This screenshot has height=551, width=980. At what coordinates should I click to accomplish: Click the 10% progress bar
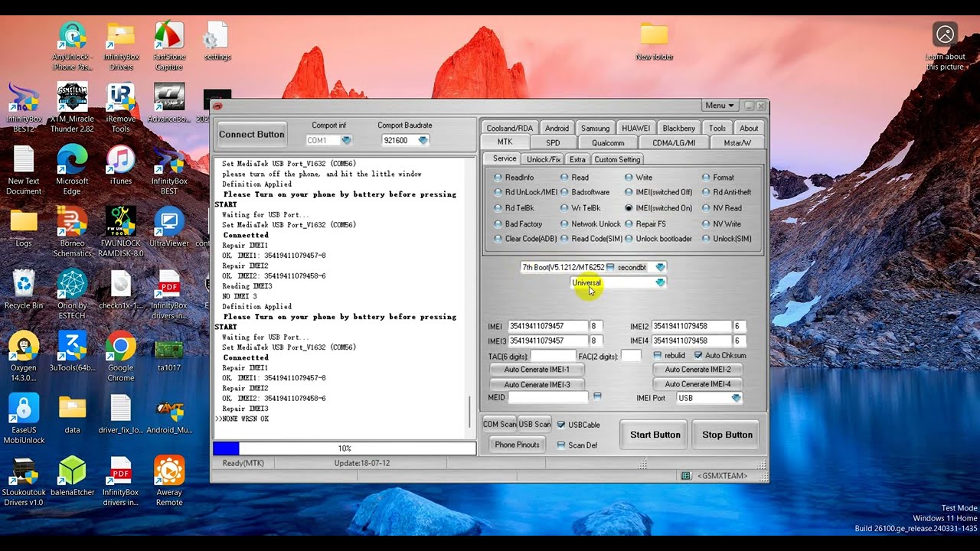point(345,448)
